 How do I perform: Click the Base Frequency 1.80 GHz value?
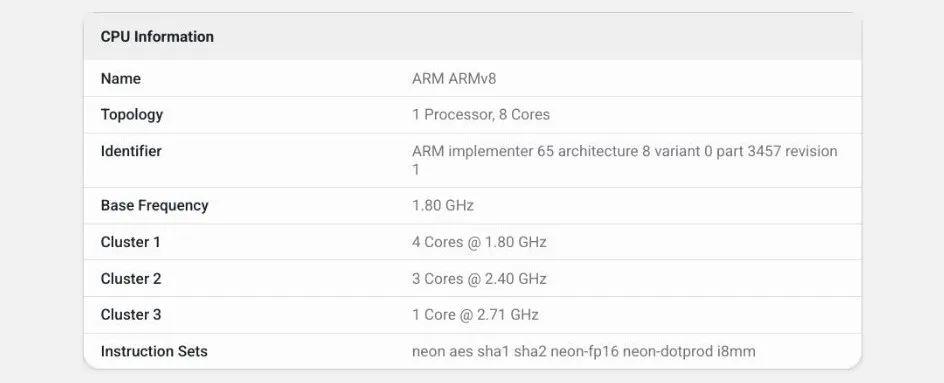pyautogui.click(x=443, y=205)
